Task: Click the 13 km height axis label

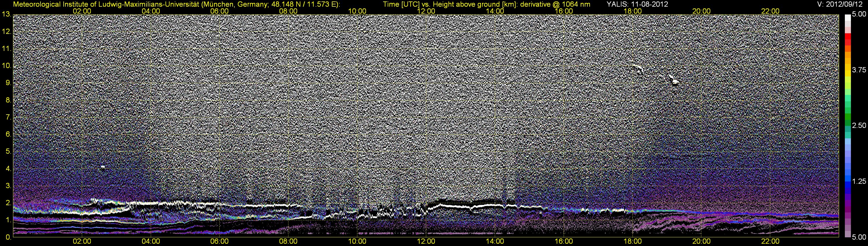Action: pos(6,14)
